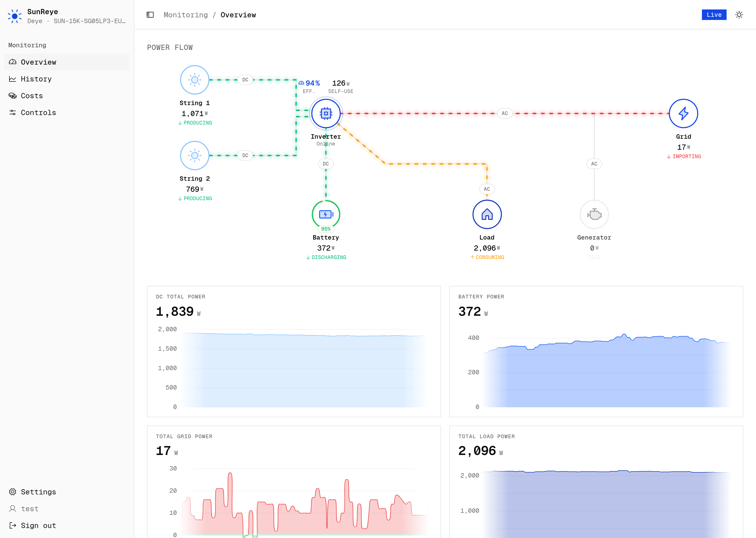
Task: Click the Monitoring breadcrumb link
Action: [x=186, y=15]
